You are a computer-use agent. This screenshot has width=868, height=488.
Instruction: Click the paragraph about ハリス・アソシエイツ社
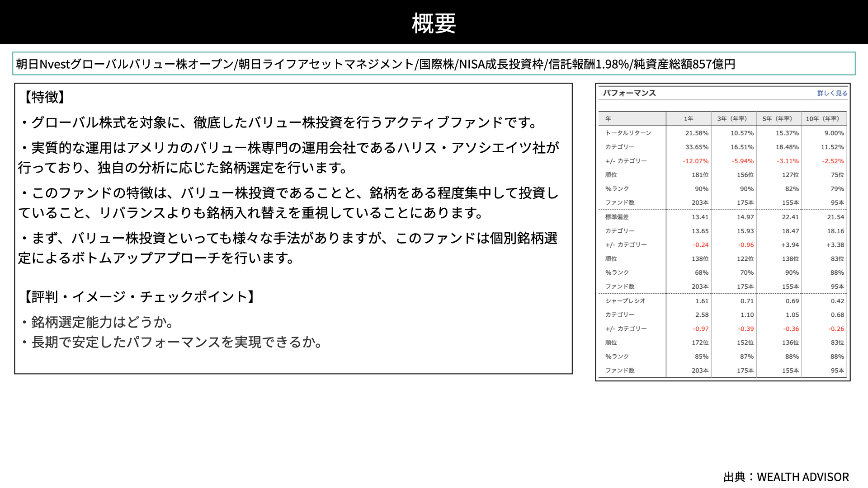289,158
